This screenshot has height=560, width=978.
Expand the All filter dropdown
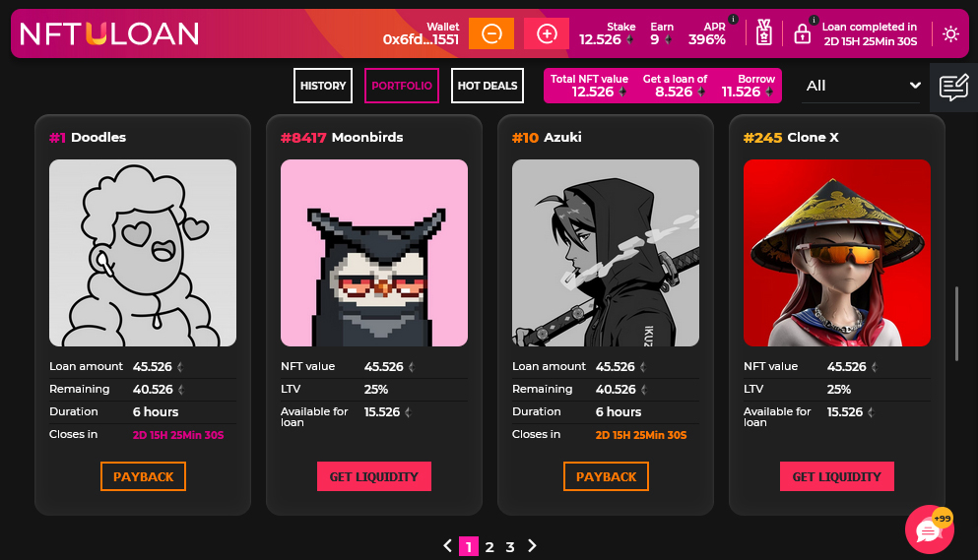[x=862, y=86]
